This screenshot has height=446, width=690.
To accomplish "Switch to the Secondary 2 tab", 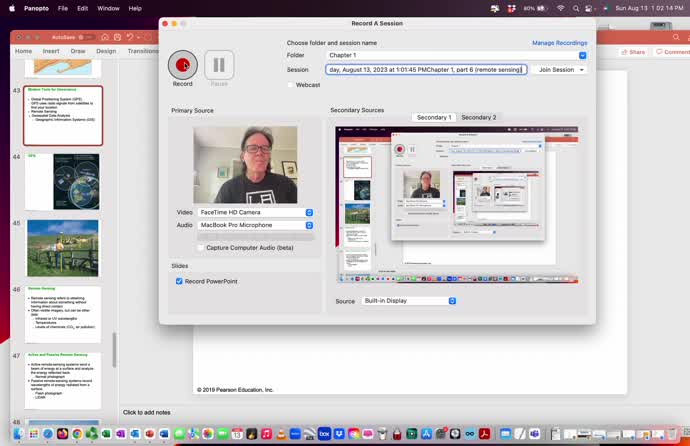I will 478,117.
